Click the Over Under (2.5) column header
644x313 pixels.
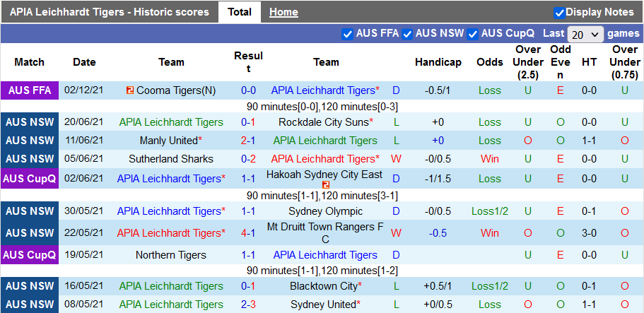click(528, 62)
